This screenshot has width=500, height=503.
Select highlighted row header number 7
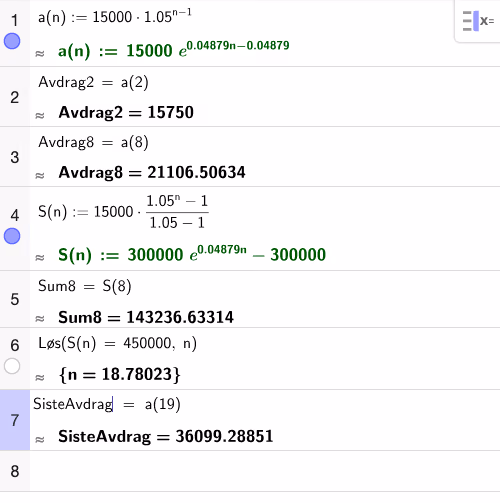coord(15,420)
